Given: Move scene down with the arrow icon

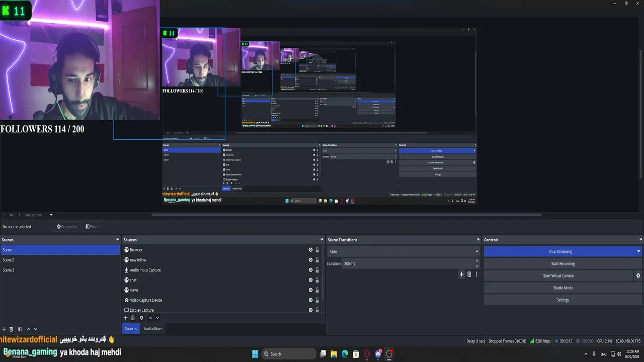Looking at the screenshot, I should pos(35,329).
